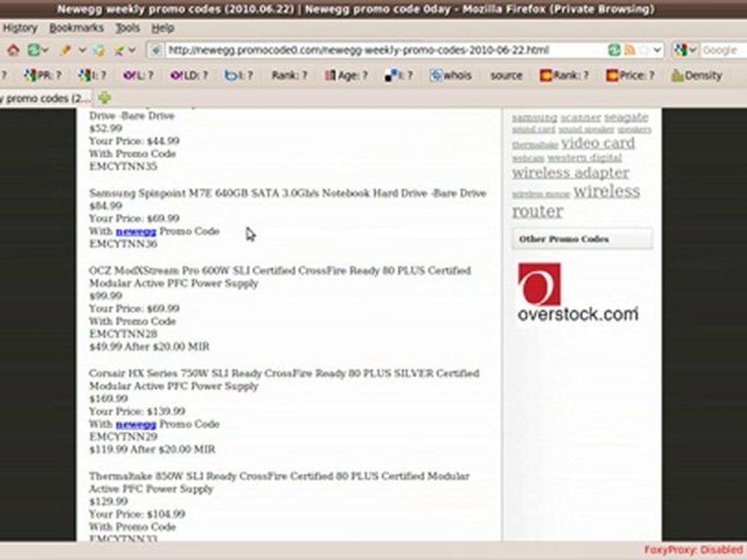This screenshot has height=560, width=747.
Task: Click the whois toolbar button
Action: (x=451, y=76)
